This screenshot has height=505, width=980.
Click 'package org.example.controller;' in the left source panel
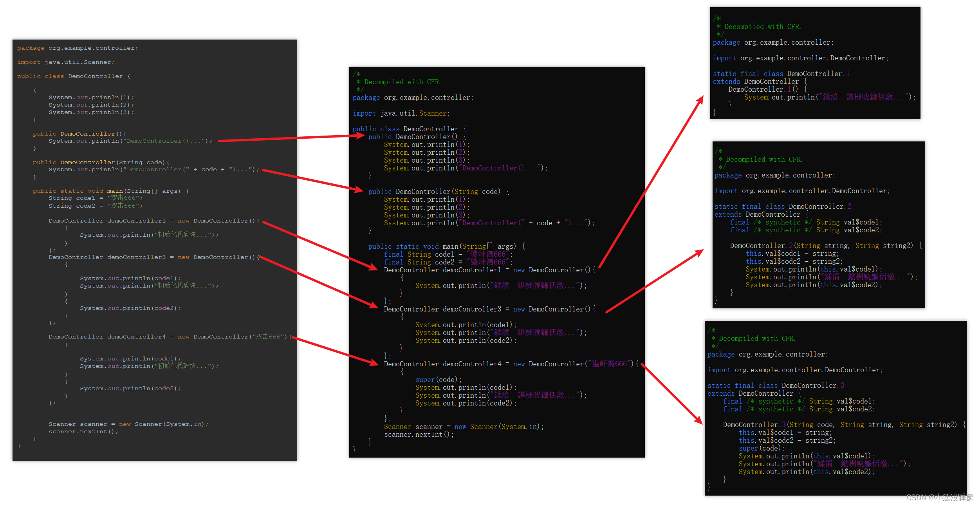pos(77,48)
